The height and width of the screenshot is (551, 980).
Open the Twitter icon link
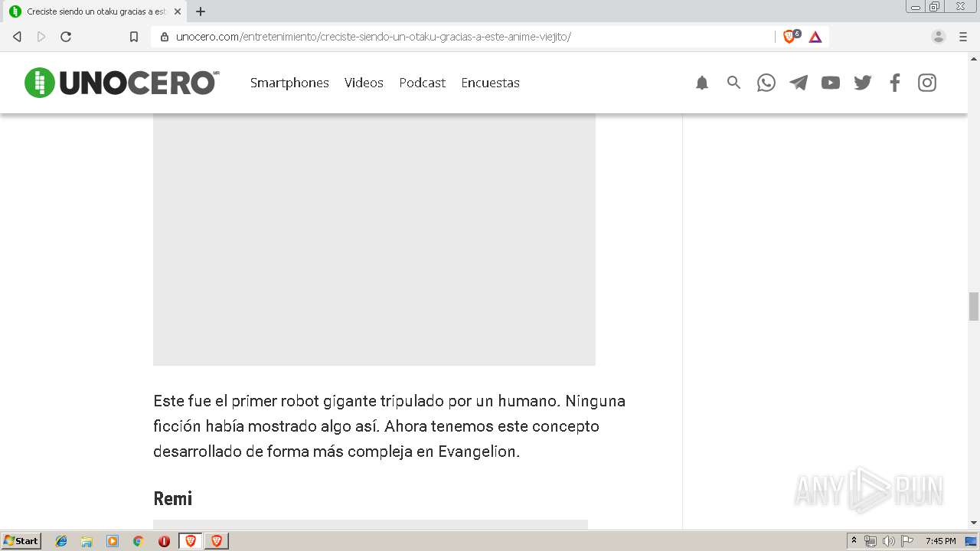(x=863, y=83)
